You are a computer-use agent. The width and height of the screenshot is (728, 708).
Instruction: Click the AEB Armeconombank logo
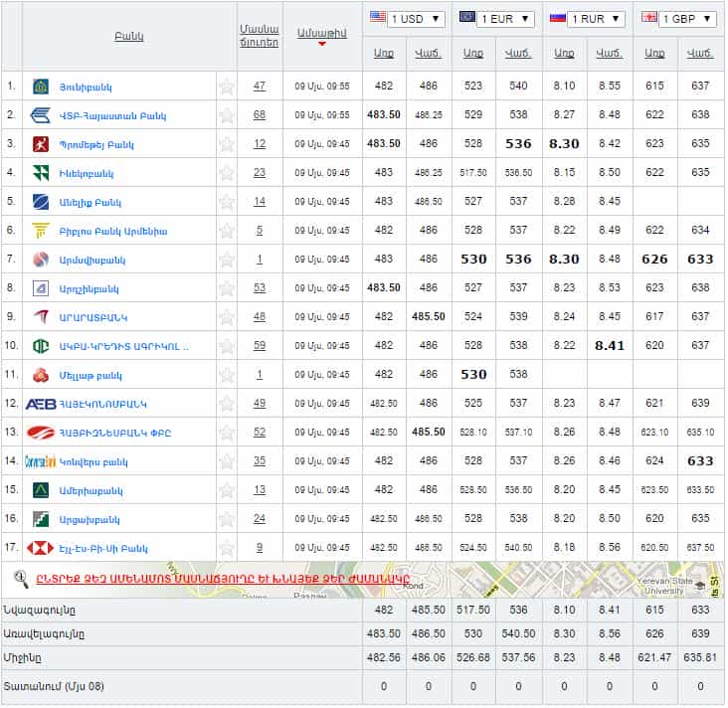point(41,404)
